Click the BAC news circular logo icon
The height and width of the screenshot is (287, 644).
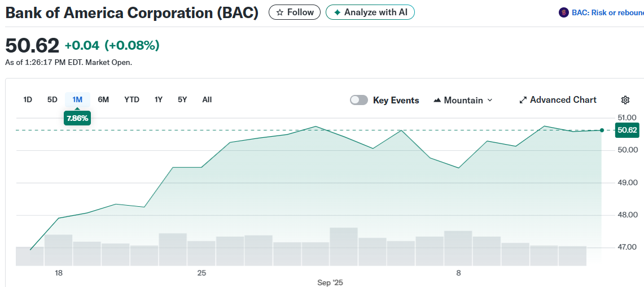click(x=563, y=13)
